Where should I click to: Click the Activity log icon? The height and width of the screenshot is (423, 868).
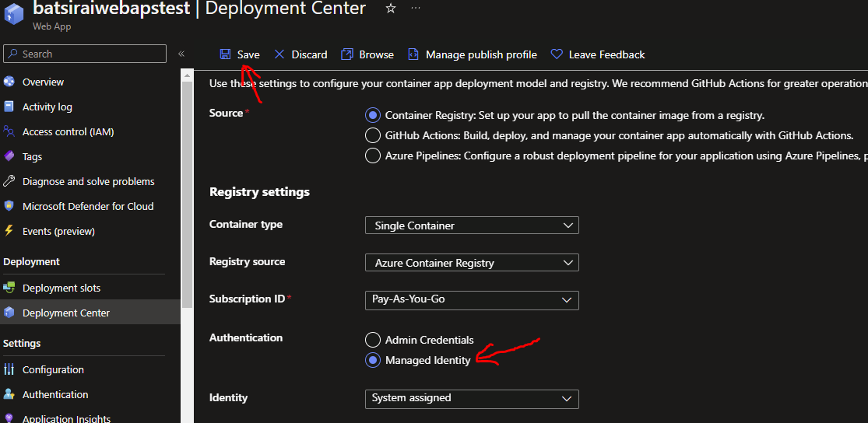coord(9,107)
